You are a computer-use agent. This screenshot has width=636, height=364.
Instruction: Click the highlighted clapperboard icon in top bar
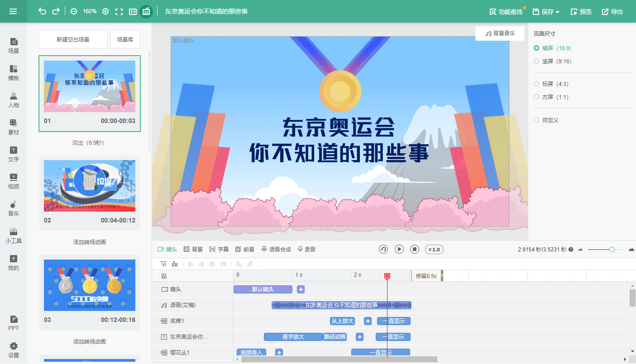tap(146, 11)
